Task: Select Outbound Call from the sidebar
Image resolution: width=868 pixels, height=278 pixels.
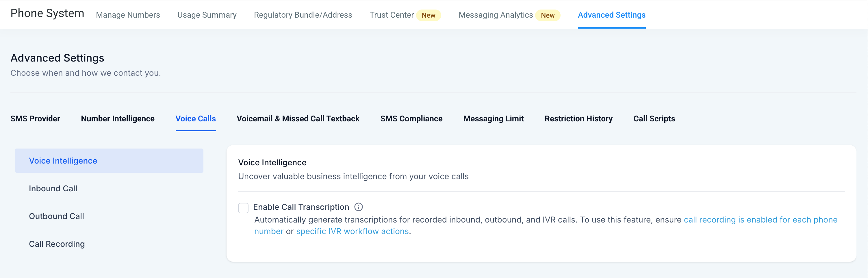Action: tap(56, 216)
